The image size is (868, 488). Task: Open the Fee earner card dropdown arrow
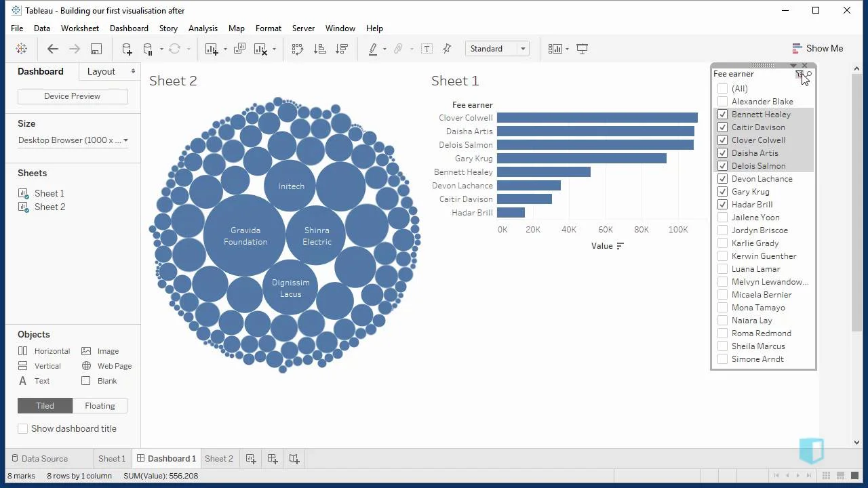pyautogui.click(x=793, y=66)
